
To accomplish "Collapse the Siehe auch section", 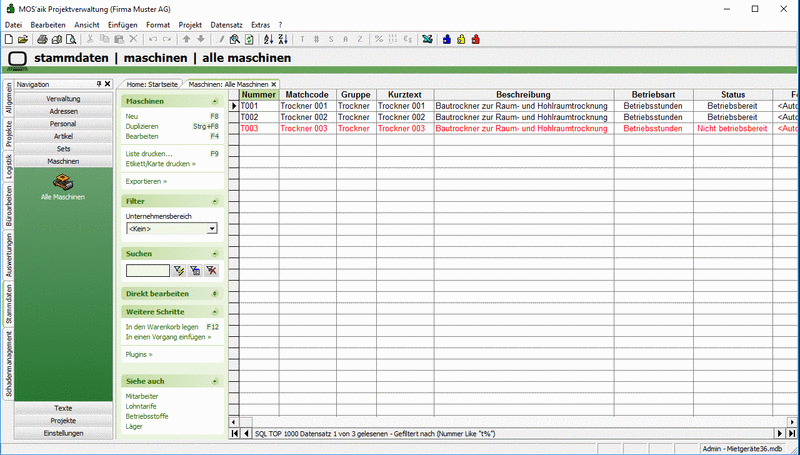I will pyautogui.click(x=215, y=381).
